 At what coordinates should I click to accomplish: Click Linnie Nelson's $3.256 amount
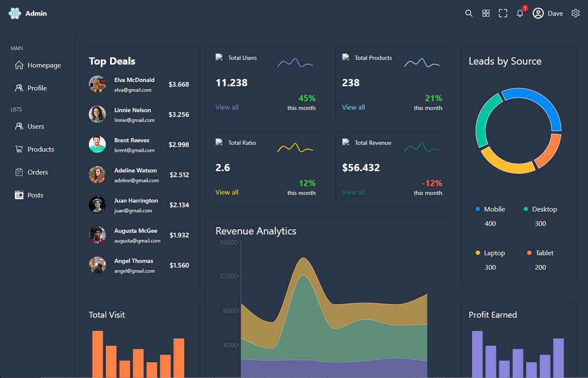[179, 114]
